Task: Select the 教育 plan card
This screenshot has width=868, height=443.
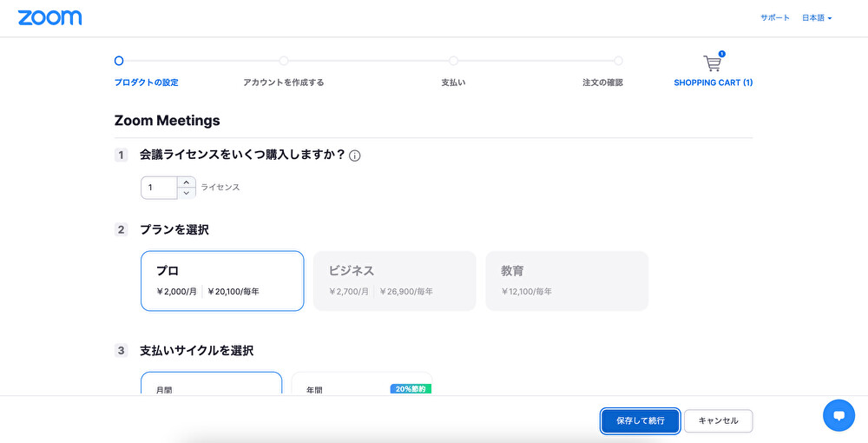Action: (x=567, y=281)
